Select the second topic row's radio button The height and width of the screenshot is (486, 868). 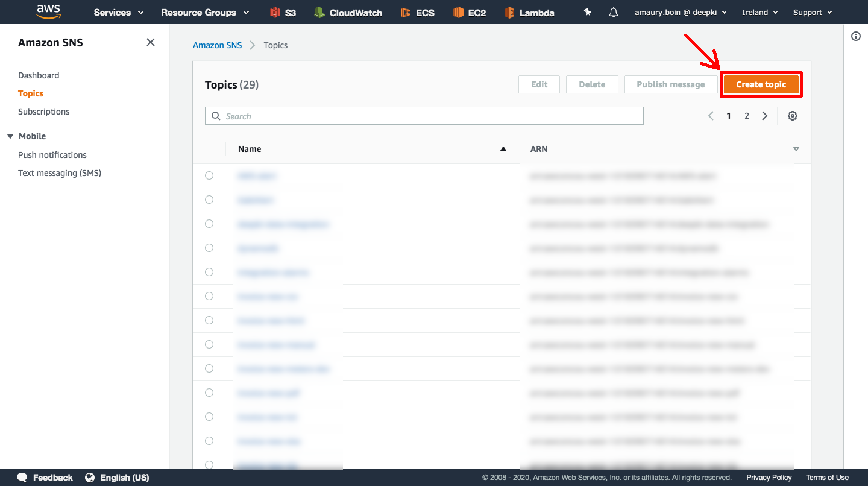pos(209,200)
